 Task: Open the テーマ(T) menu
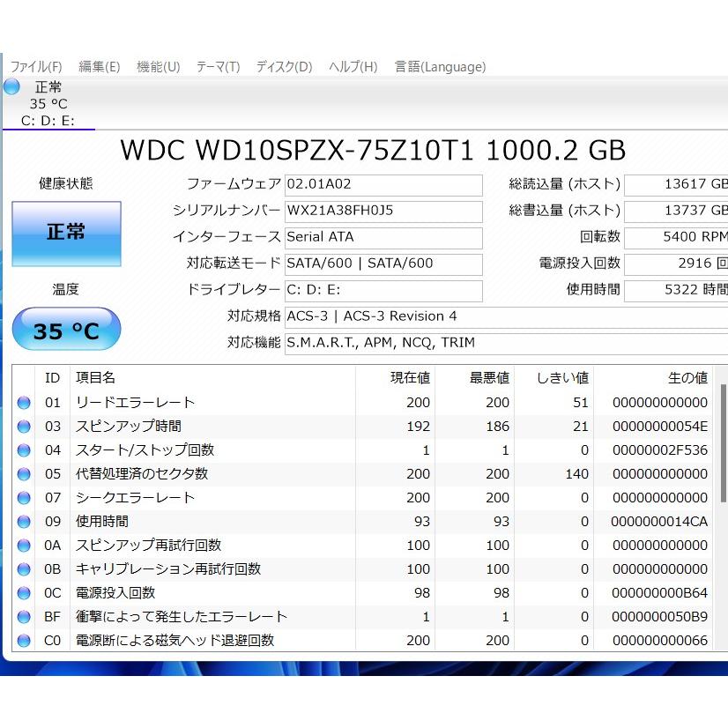tap(217, 66)
